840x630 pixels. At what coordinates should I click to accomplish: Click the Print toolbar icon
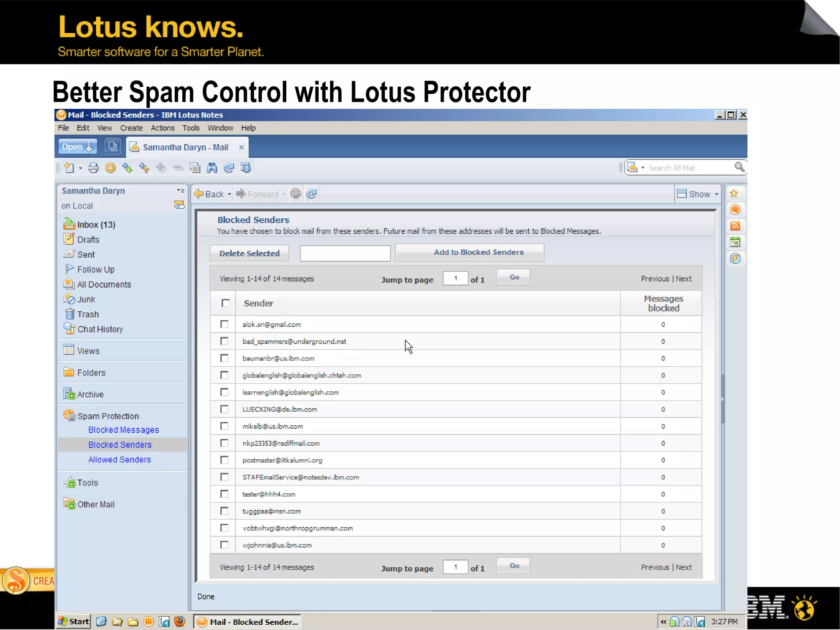[x=94, y=168]
